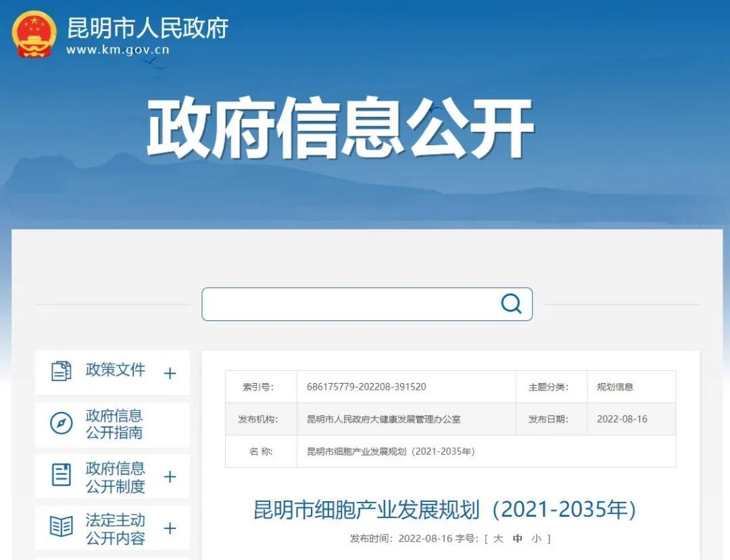Click the 政府信息公开 banner heading
Screen dimensions: 730x560
[340, 127]
